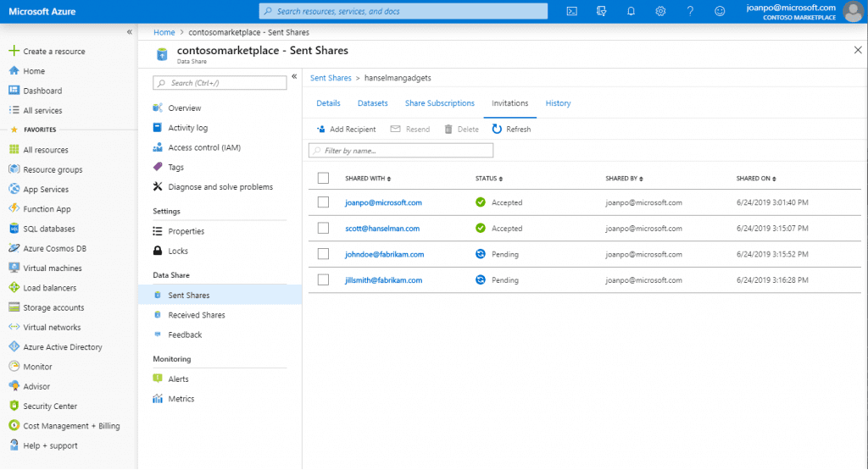
Task: Click the Azure Active Directory icon
Action: point(14,346)
